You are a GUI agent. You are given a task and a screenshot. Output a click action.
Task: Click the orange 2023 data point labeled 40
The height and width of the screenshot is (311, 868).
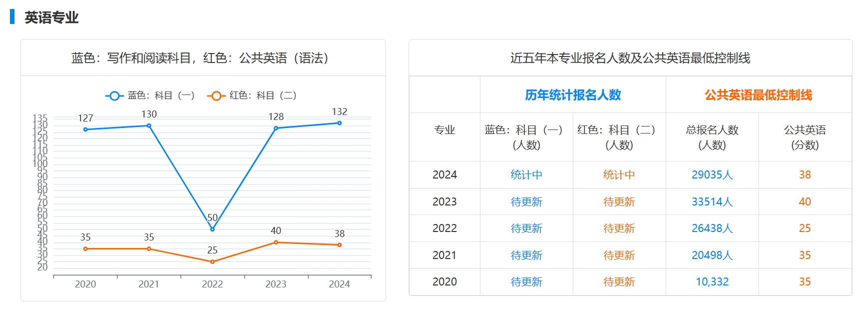click(x=276, y=242)
